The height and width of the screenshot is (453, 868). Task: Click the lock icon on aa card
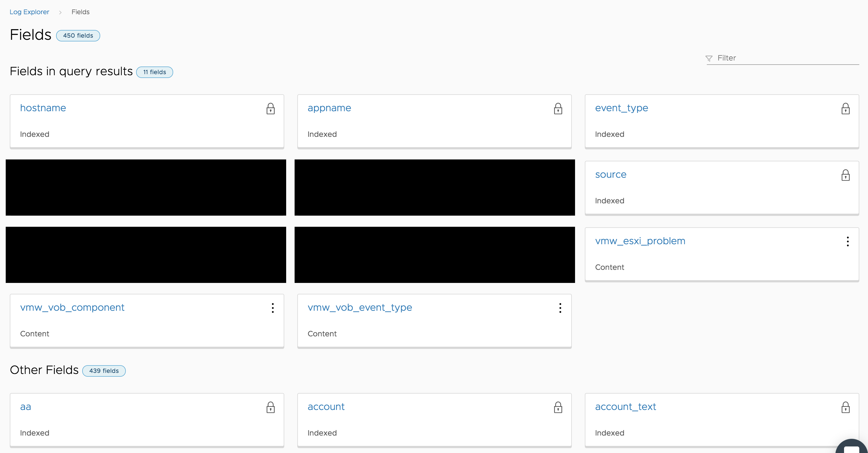(271, 407)
